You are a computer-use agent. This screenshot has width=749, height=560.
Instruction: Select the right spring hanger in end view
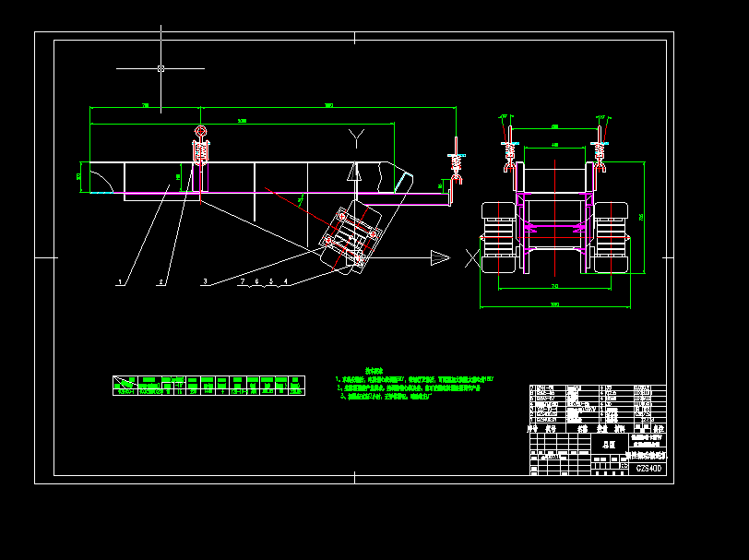pos(600,149)
